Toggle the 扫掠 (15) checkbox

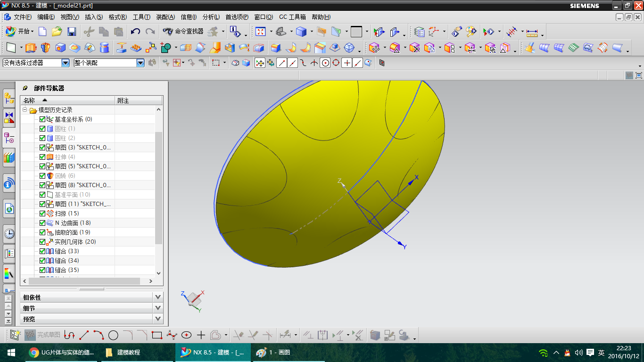[42, 214]
